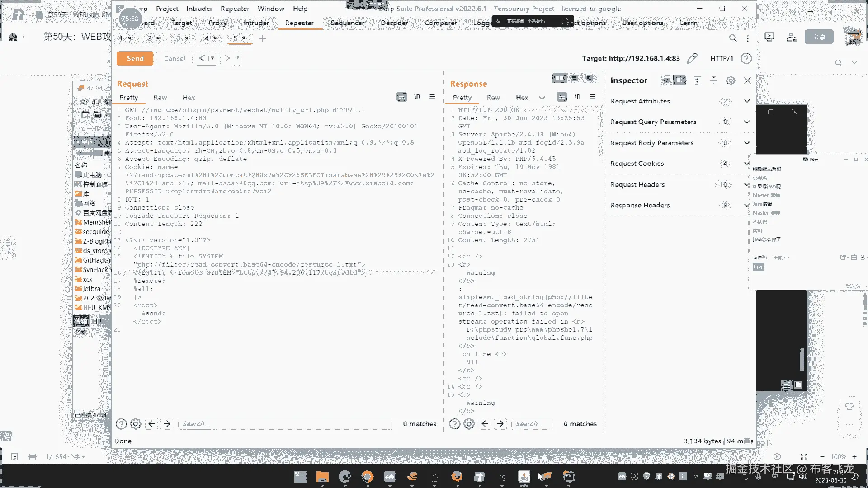Image resolution: width=868 pixels, height=488 pixels.
Task: Click HTTP/1 protocol help question icon
Action: [x=746, y=58]
